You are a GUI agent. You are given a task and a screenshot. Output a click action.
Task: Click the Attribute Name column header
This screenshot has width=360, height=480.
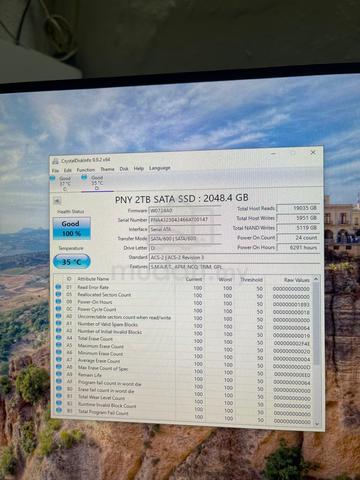point(93,279)
